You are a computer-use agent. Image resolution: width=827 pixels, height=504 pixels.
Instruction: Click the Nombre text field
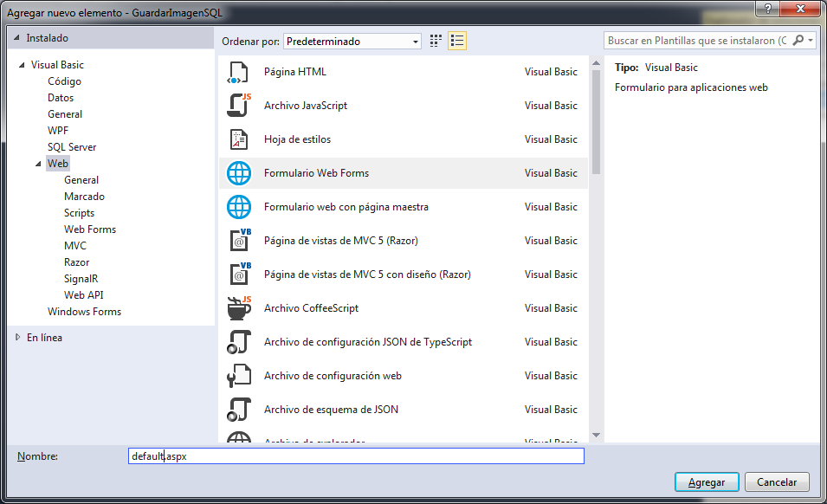click(x=355, y=456)
